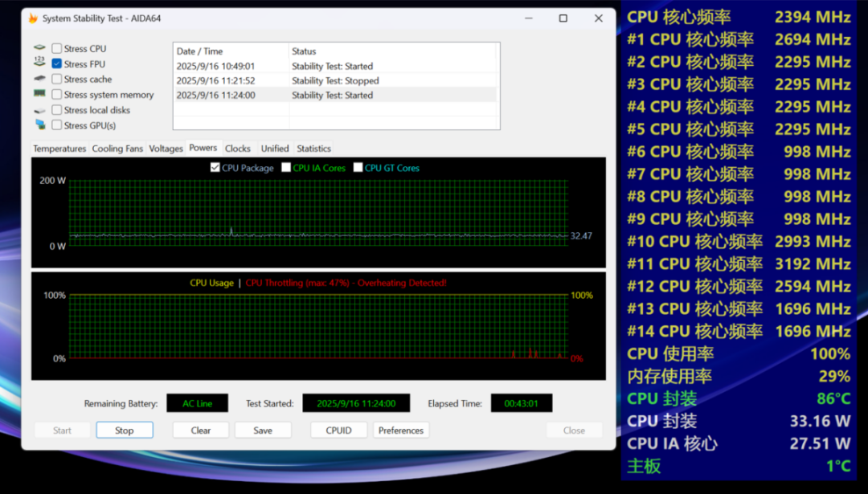Click the CPU chip icon beside Stress CPU

pos(39,48)
